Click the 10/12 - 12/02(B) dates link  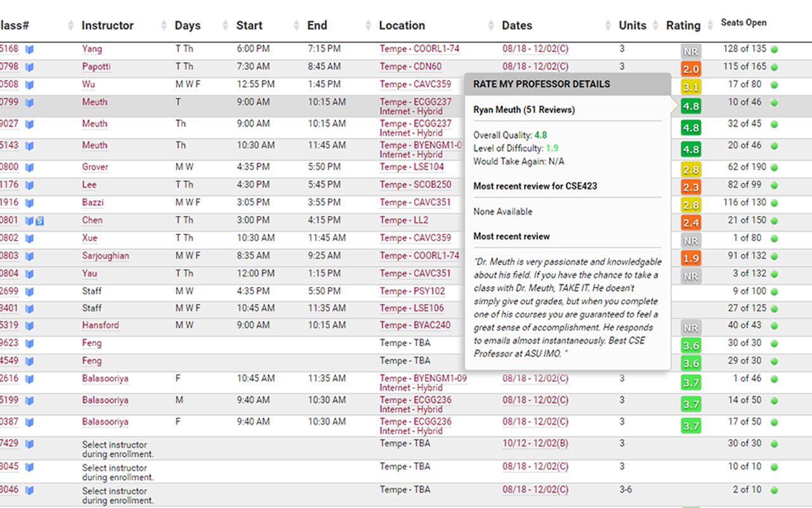tap(535, 444)
